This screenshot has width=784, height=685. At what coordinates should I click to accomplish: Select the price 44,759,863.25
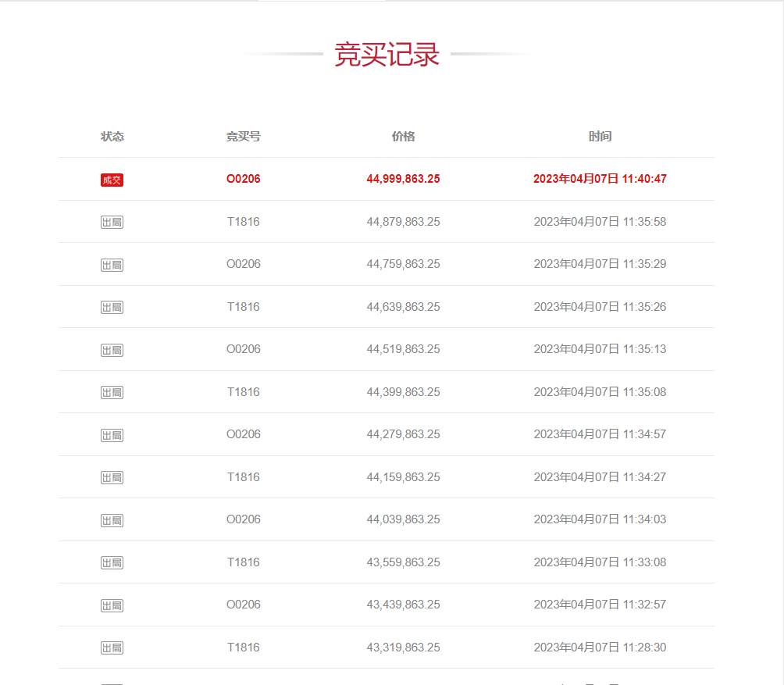point(403,264)
